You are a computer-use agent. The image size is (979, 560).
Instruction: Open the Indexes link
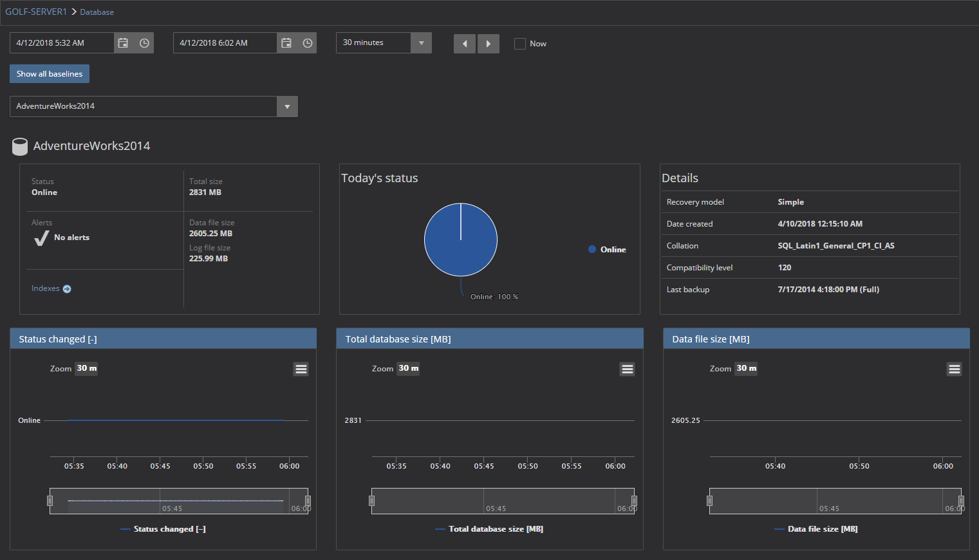pyautogui.click(x=45, y=288)
